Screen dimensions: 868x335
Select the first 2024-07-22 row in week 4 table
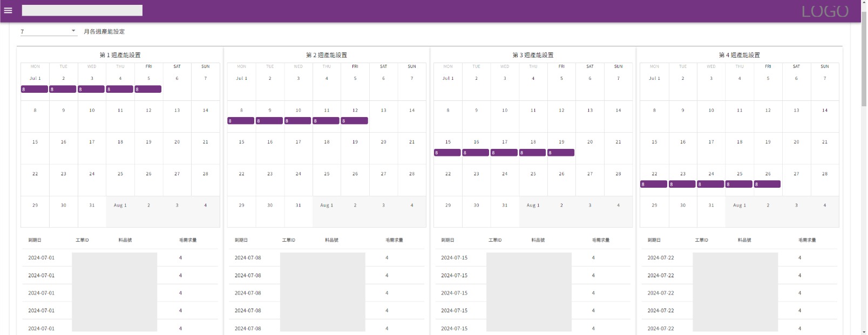tap(661, 258)
